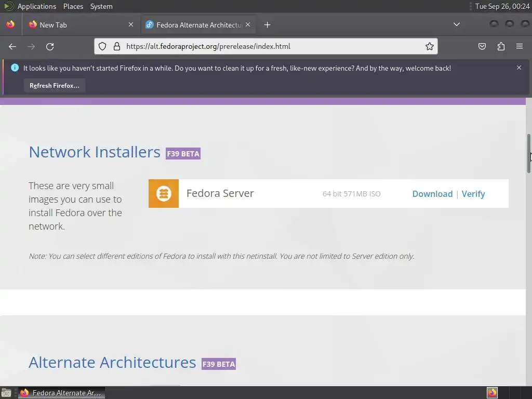Click Firefox tray icon in bottom panel

pos(492,393)
